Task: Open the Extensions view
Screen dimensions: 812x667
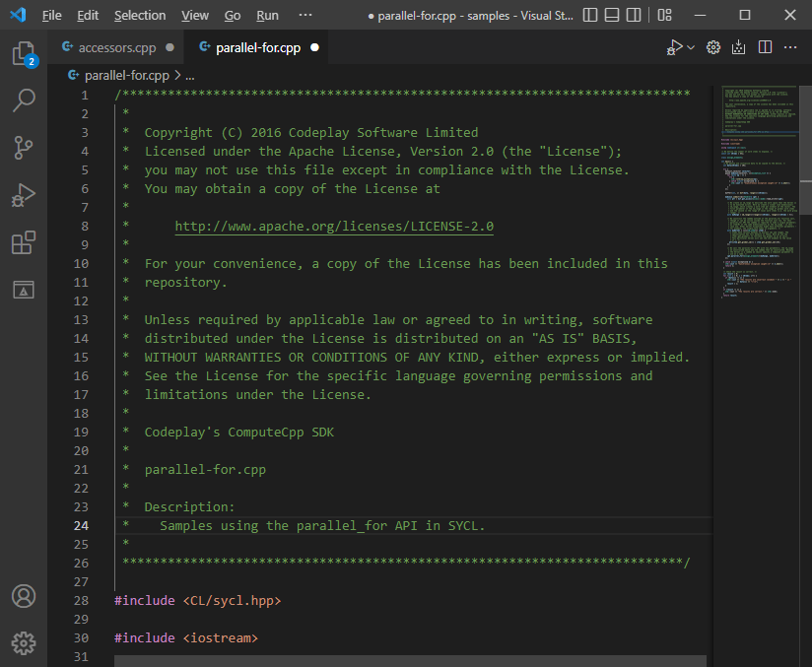Action: coord(24,242)
